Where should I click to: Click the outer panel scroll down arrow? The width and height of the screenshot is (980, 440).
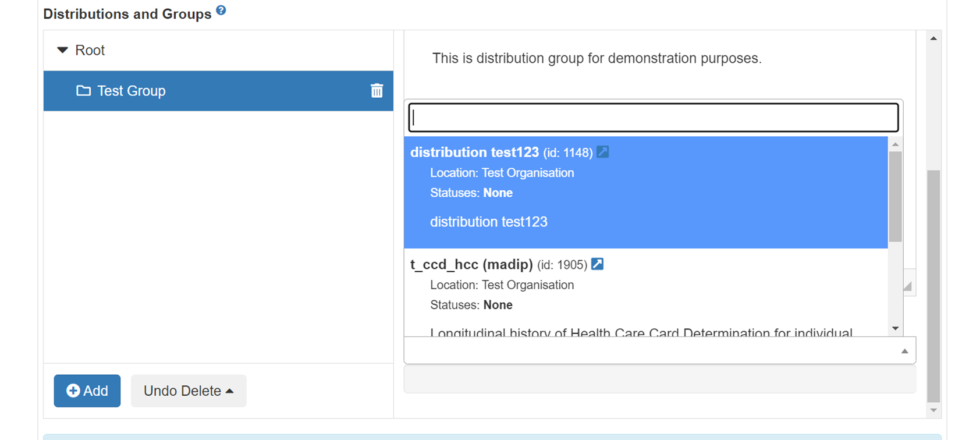point(933,410)
